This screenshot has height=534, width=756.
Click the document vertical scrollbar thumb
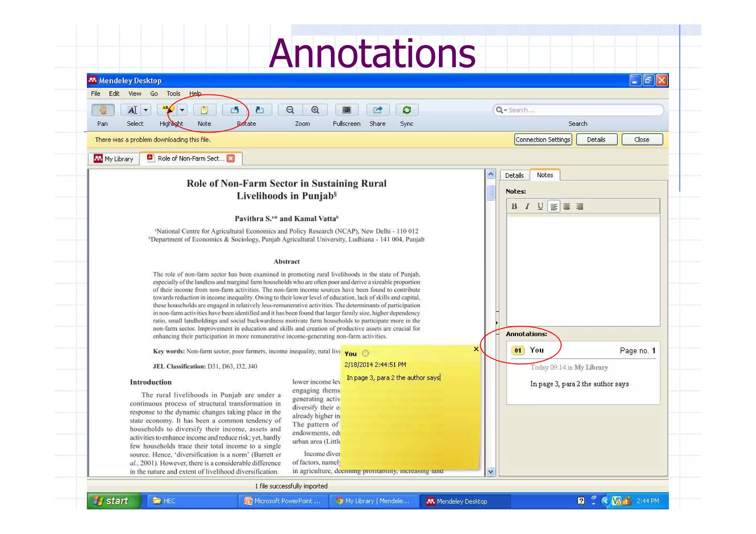coord(491,192)
